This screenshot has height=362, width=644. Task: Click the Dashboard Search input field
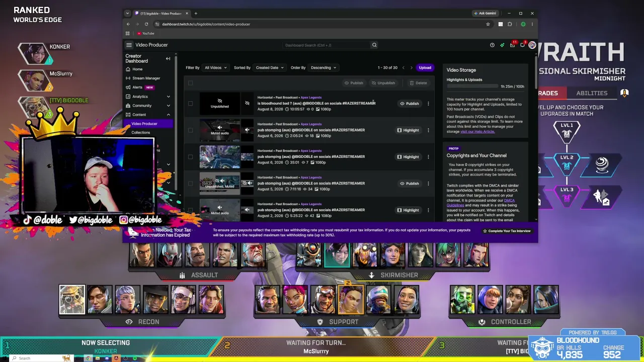click(x=327, y=45)
